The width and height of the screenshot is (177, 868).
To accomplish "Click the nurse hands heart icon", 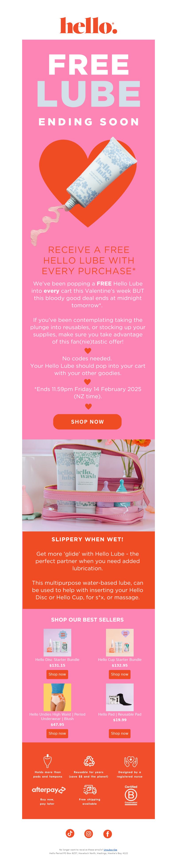I will pyautogui.click(x=131, y=761).
